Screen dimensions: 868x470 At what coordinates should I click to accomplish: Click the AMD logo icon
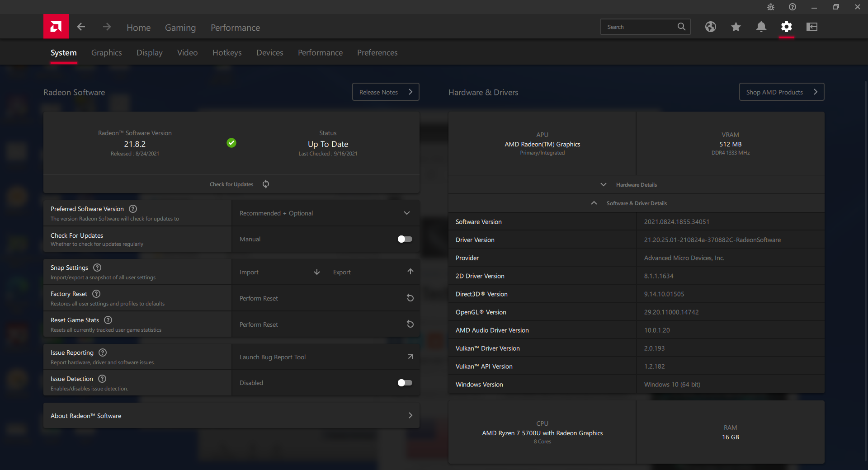(56, 27)
